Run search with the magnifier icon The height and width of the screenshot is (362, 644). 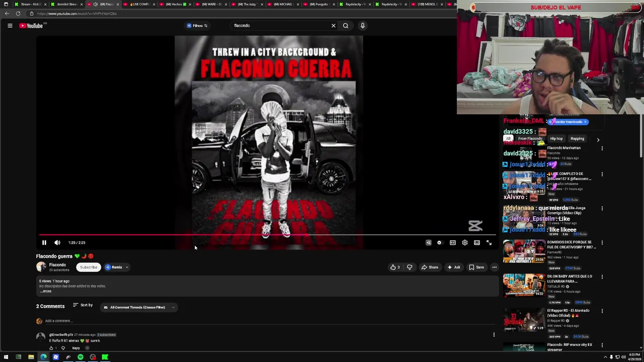pos(346,26)
